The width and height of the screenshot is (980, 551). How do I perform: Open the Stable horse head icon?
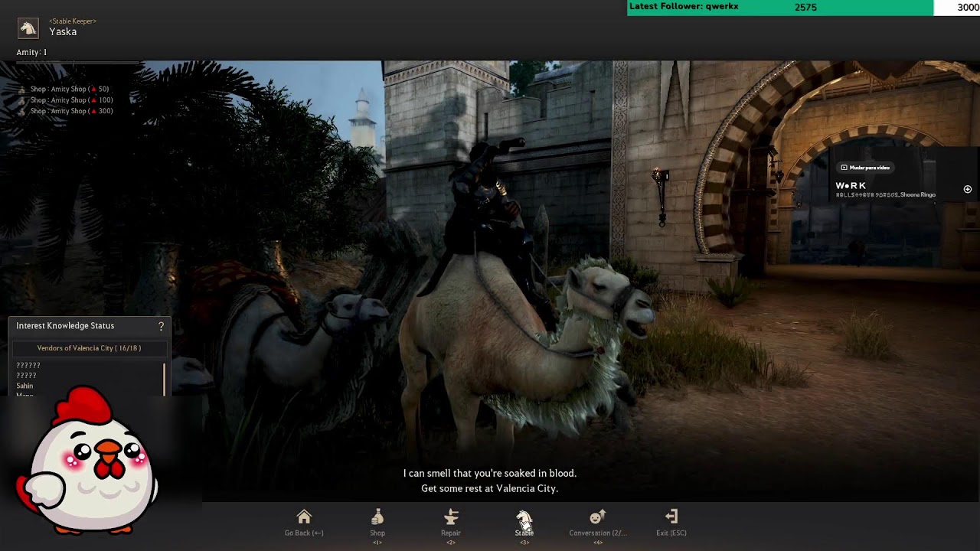click(x=524, y=518)
